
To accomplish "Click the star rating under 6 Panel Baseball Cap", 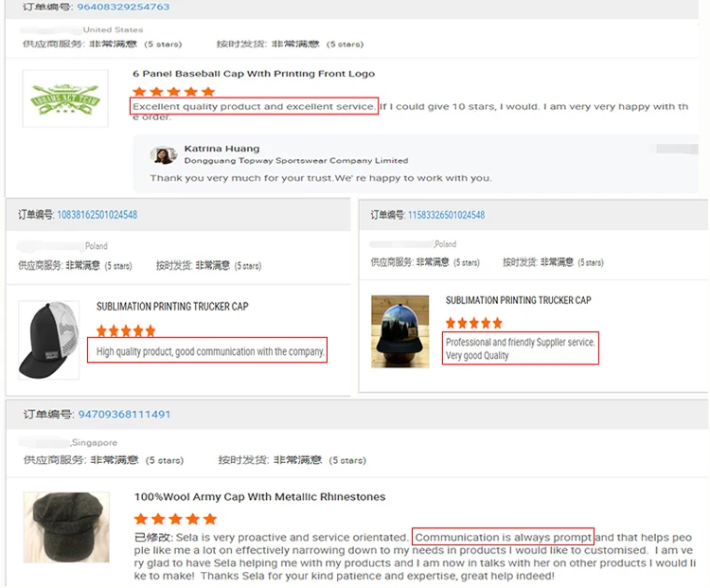I will click(173, 92).
